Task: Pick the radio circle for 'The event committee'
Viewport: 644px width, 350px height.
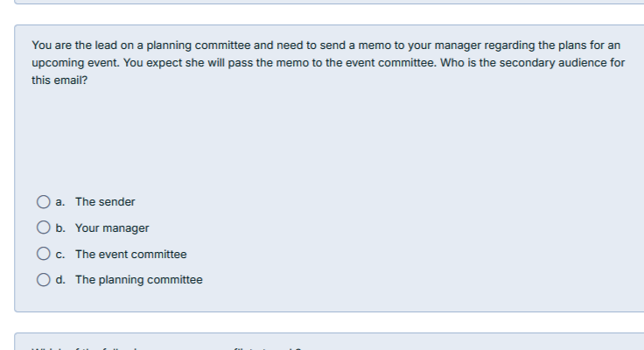Action: pos(42,255)
